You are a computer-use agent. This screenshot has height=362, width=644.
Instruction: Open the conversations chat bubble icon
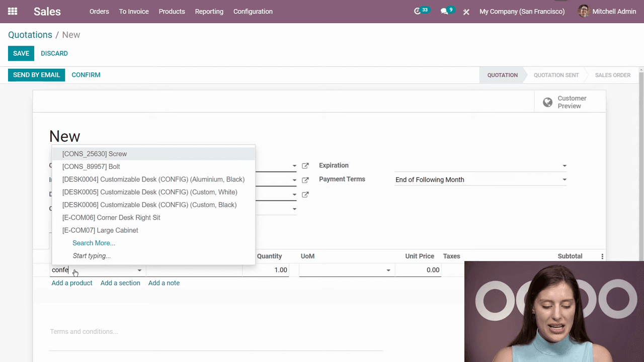tap(444, 11)
